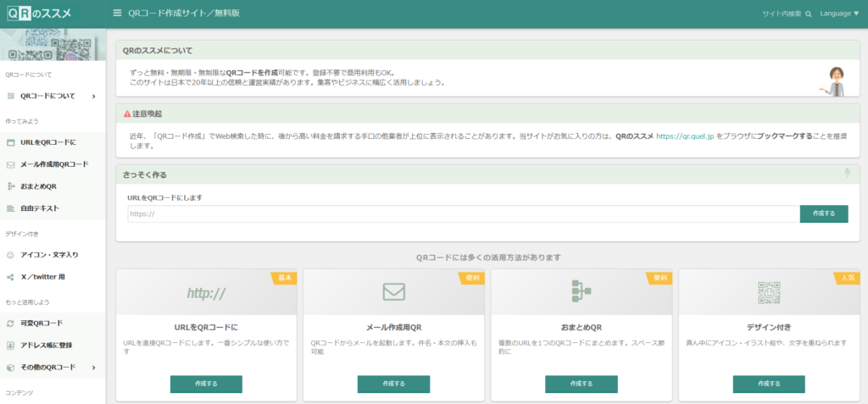Click the 人気 badge on デザイン付き card
This screenshot has height=404, width=868.
point(847,279)
